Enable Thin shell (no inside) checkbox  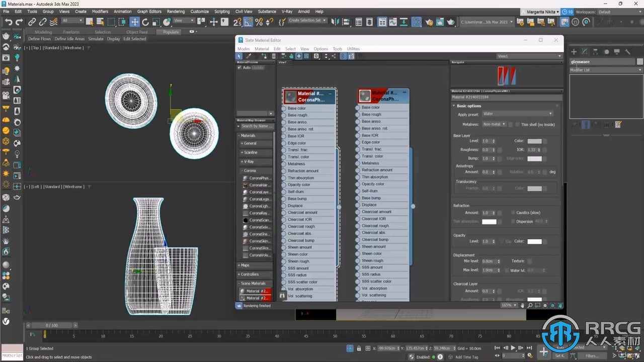pyautogui.click(x=518, y=124)
